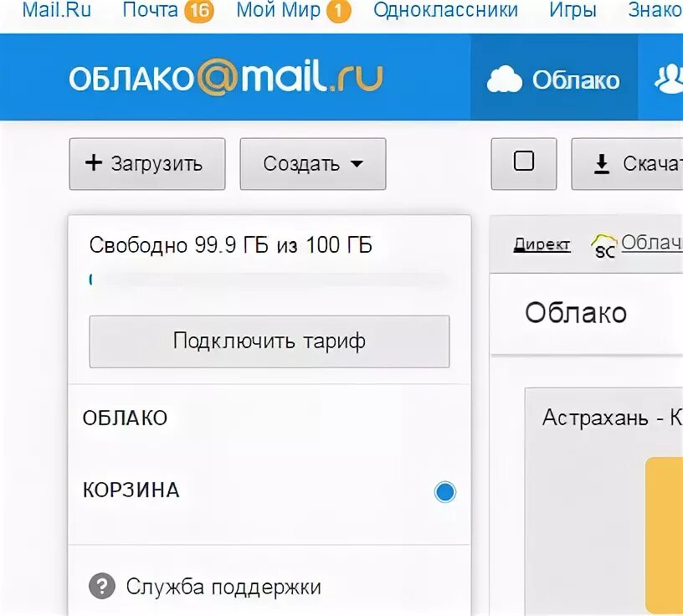683x616 pixels.
Task: Click the blue dot next to КОРЗИНА
Action: coord(444,492)
